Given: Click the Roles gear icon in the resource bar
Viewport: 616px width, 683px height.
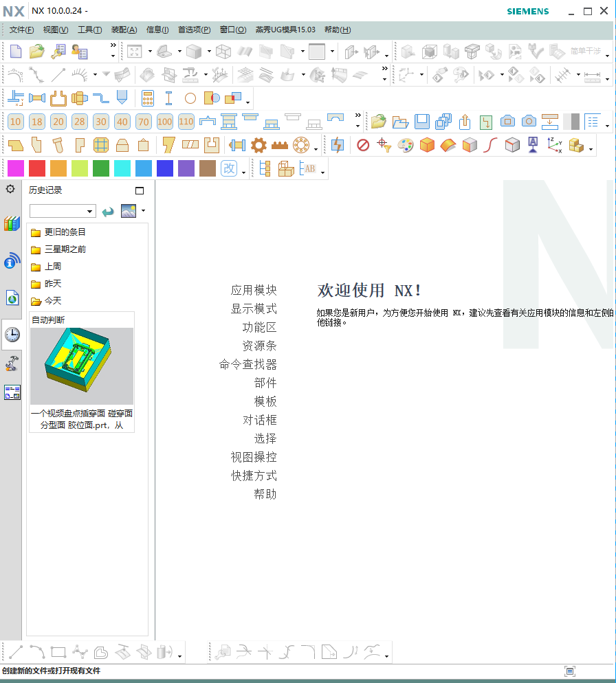Looking at the screenshot, I should point(11,190).
